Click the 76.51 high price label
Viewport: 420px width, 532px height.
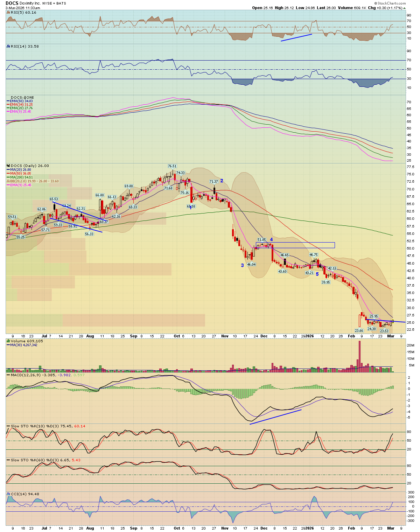pos(172,166)
